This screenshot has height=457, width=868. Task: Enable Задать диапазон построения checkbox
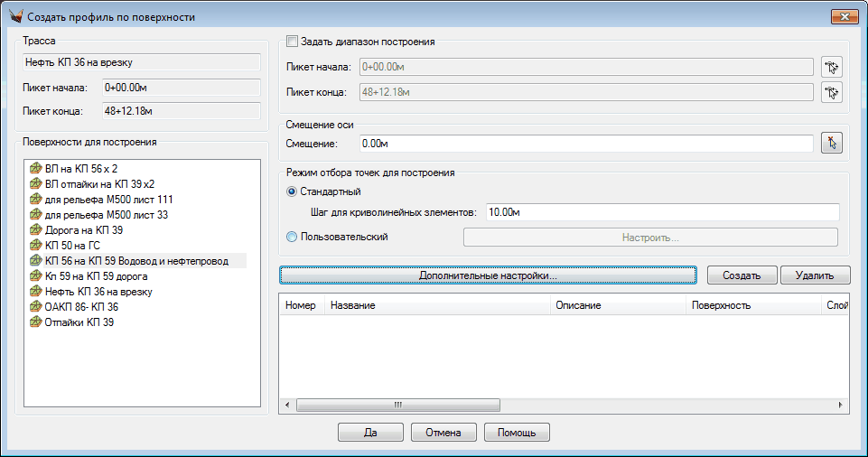292,42
